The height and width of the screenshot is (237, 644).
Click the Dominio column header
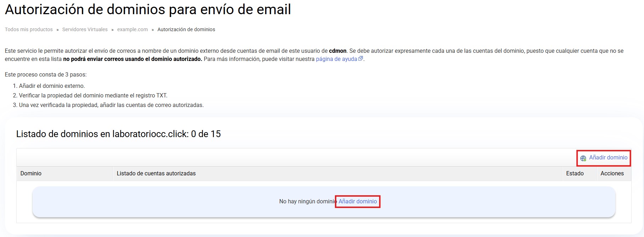pos(31,174)
